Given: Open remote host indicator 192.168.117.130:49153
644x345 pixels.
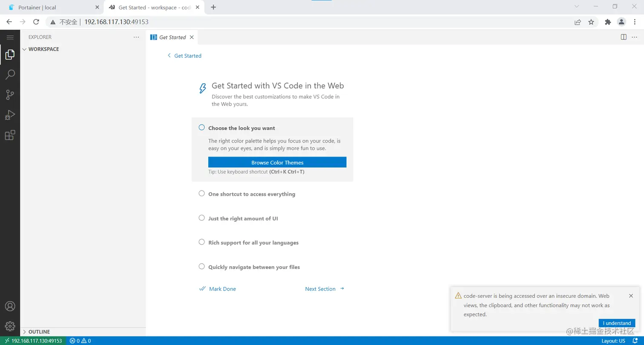Looking at the screenshot, I should point(33,341).
